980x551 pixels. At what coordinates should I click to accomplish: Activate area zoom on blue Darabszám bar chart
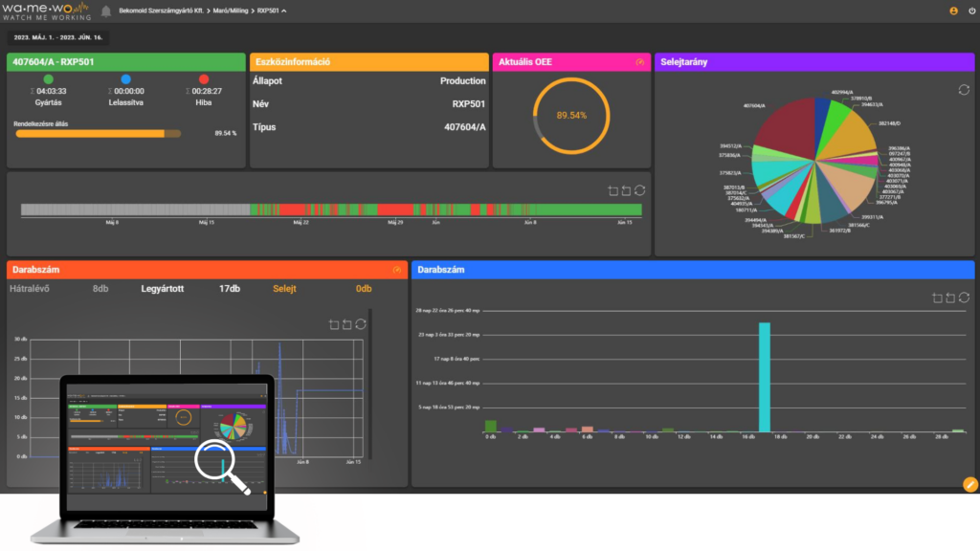pos(937,298)
